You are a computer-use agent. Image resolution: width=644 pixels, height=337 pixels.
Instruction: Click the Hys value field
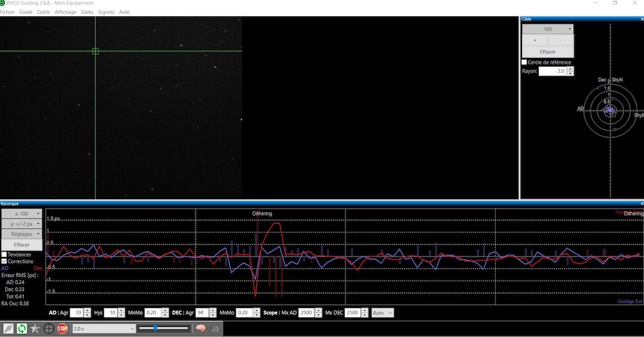[x=111, y=312]
